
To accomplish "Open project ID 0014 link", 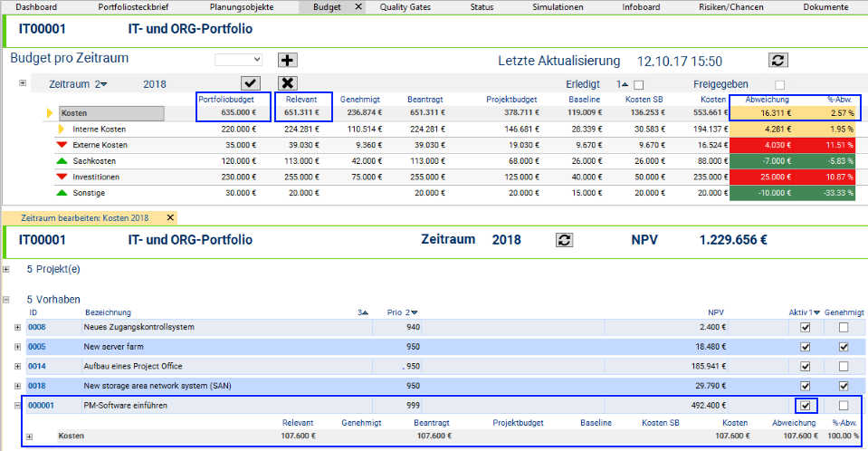I will (36, 366).
